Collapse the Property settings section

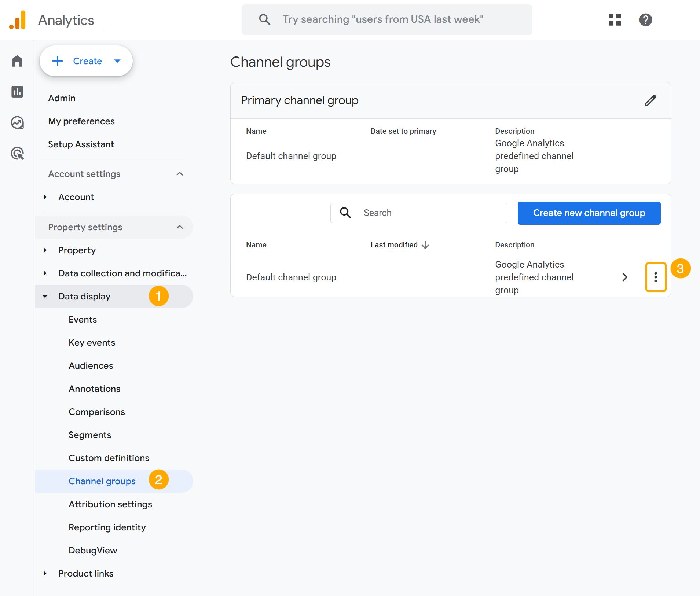(179, 227)
